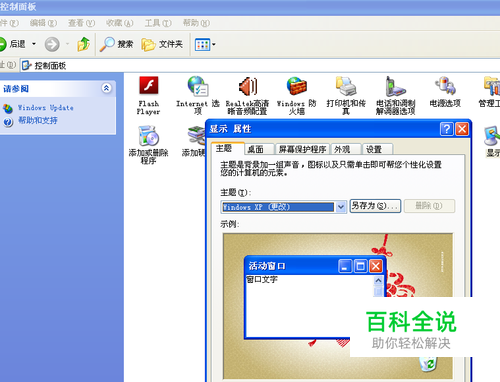This screenshot has width=500, height=382.
Task: Switch to the 设置 tab
Action: pos(377,149)
